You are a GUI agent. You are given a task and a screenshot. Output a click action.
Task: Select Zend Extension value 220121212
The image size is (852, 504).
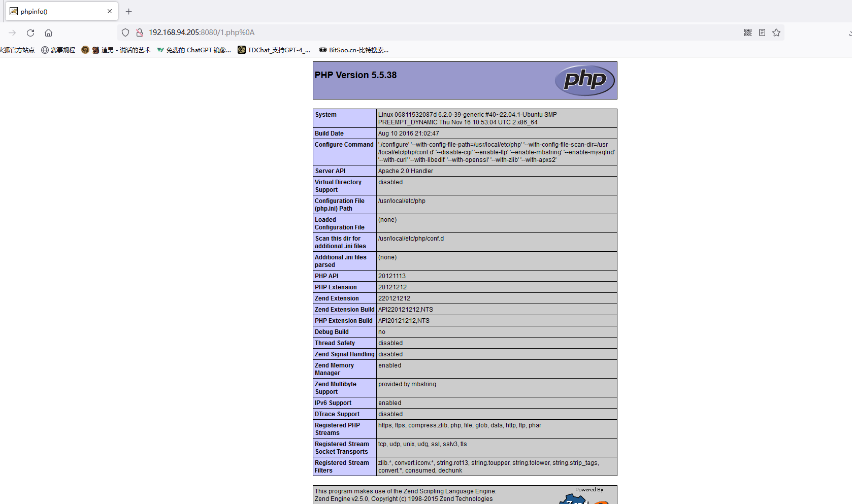coord(394,298)
